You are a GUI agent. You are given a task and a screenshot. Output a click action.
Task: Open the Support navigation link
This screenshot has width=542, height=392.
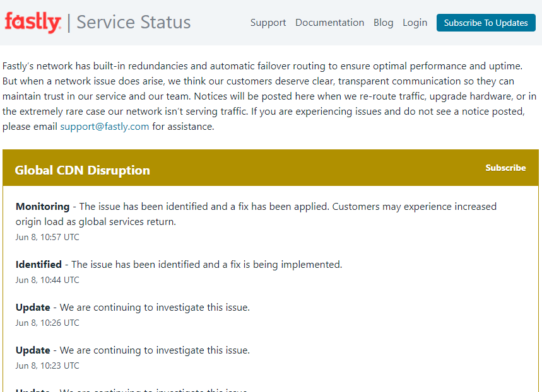(x=268, y=23)
